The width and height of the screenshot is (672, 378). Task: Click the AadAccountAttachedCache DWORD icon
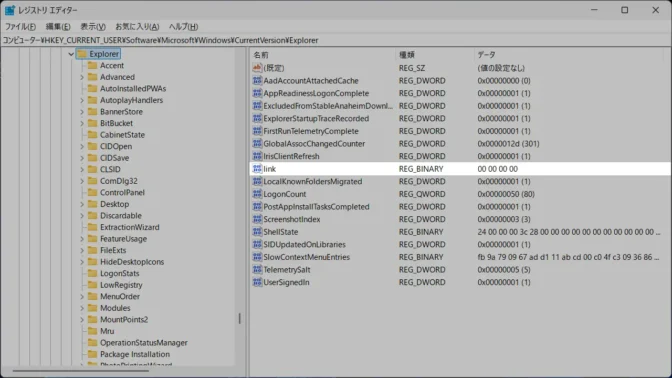point(257,81)
